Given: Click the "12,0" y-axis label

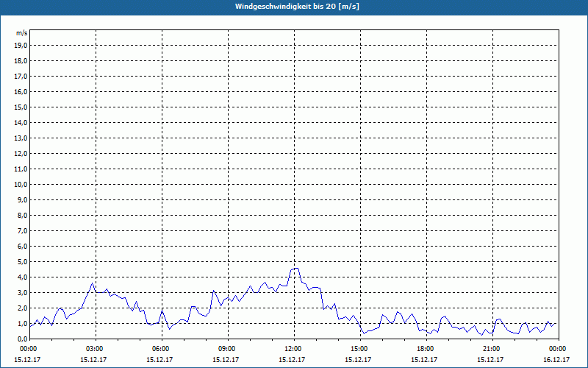Looking at the screenshot, I should (21, 154).
